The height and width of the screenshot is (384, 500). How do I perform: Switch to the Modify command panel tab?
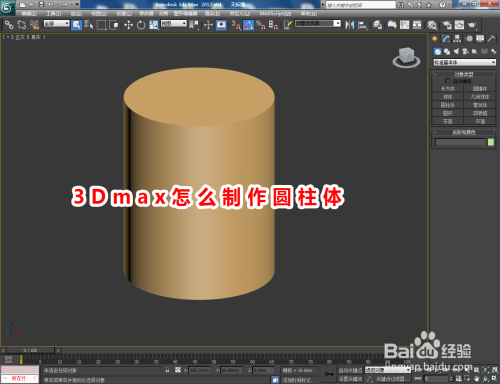(446, 39)
